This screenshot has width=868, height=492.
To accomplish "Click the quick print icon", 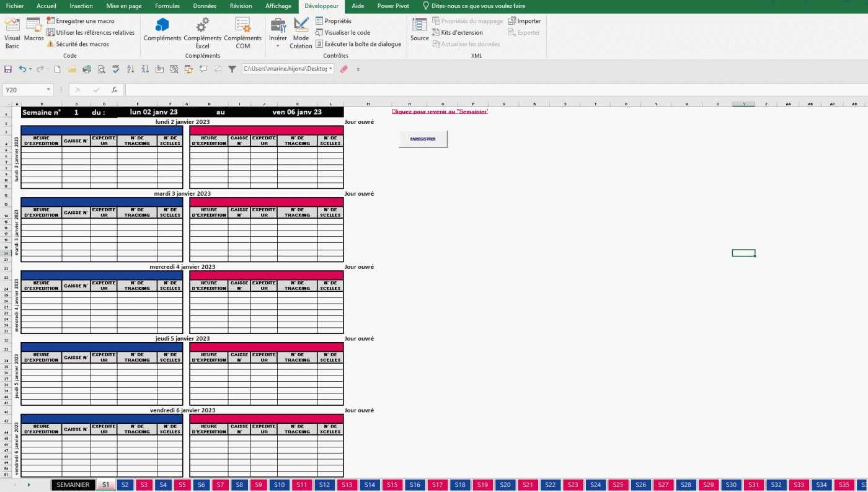I will [87, 69].
